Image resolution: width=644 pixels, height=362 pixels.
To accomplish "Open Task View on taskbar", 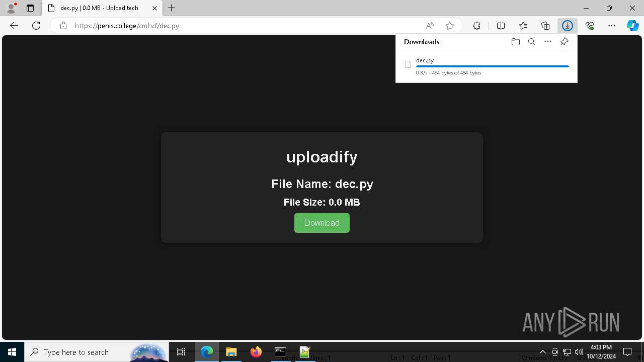I will 181,352.
